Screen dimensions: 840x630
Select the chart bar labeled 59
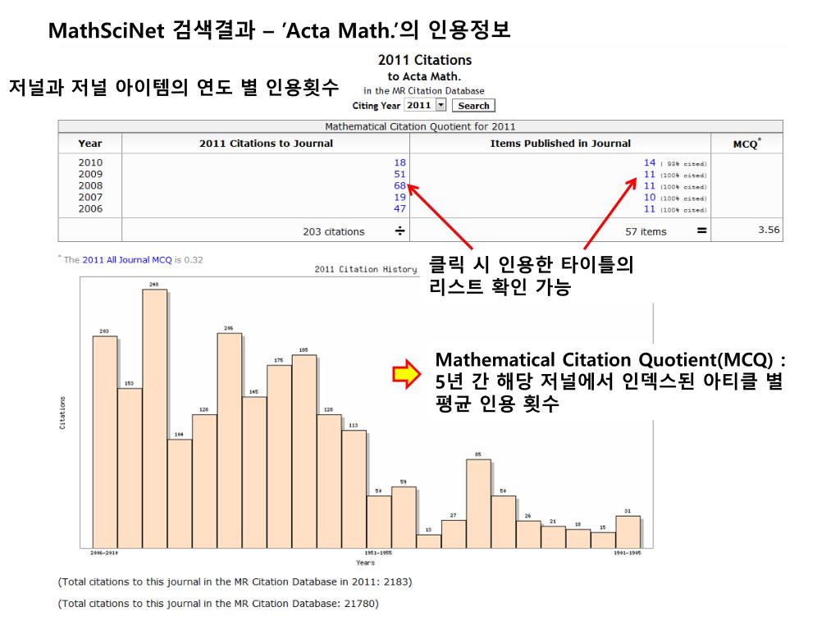[x=404, y=517]
